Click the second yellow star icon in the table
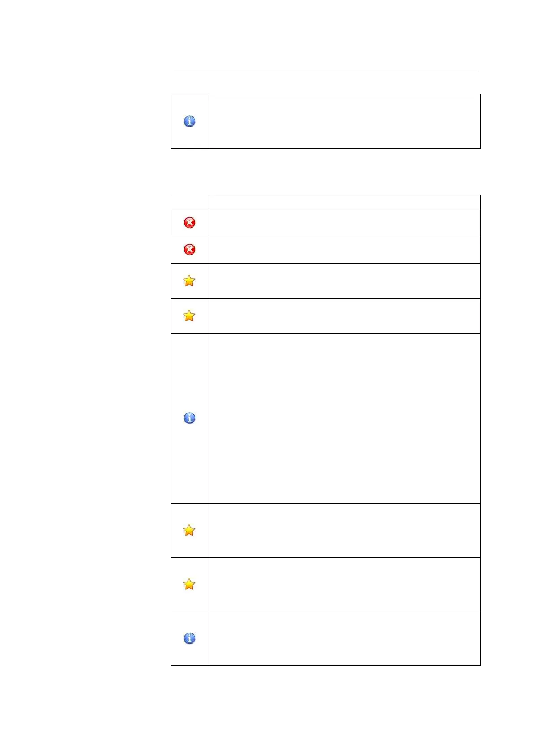Viewport: 534px width, 756px height. point(189,316)
